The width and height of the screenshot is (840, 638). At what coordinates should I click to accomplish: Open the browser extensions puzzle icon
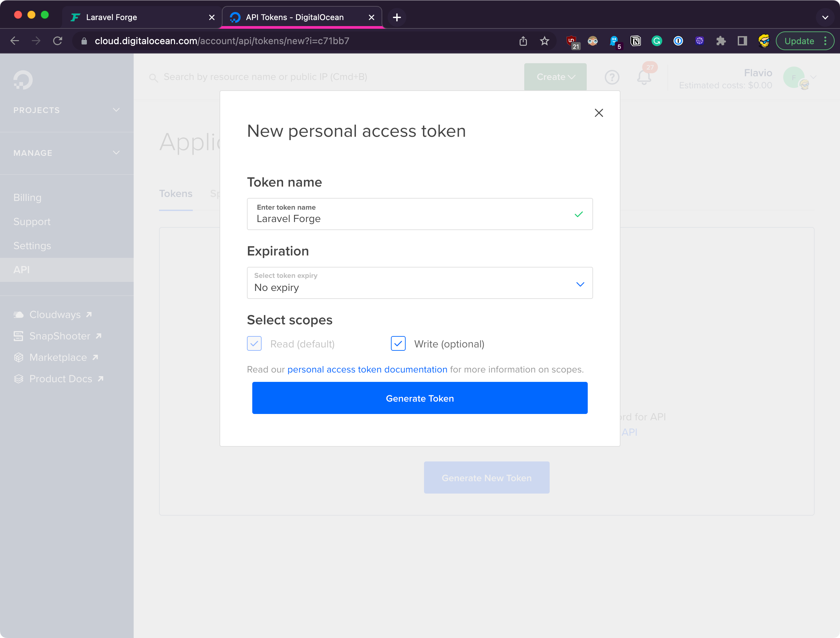(x=720, y=41)
